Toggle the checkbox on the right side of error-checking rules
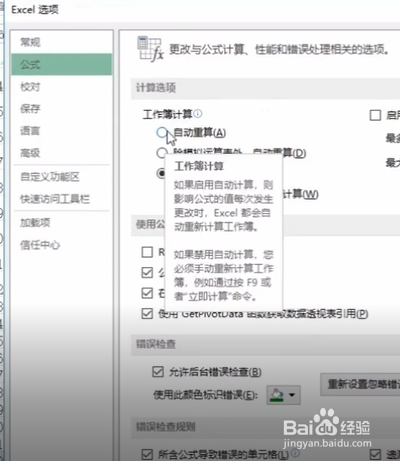Image resolution: width=400 pixels, height=461 pixels. coord(375,454)
